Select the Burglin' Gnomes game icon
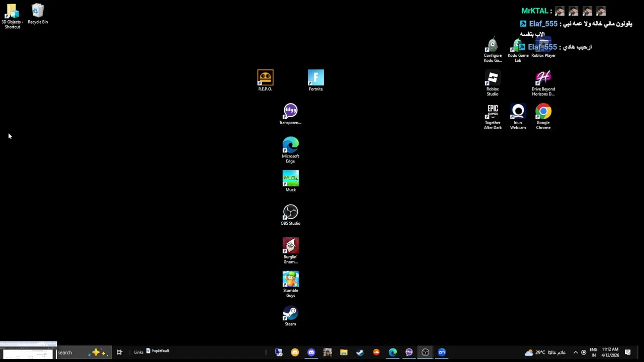The width and height of the screenshot is (644, 362). pos(290,251)
